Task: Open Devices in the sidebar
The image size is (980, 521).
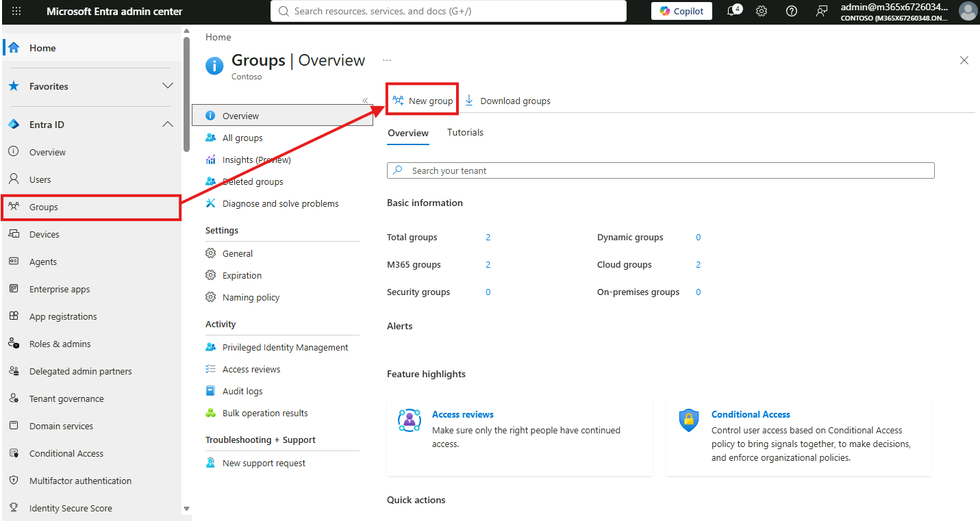Action: point(92,234)
